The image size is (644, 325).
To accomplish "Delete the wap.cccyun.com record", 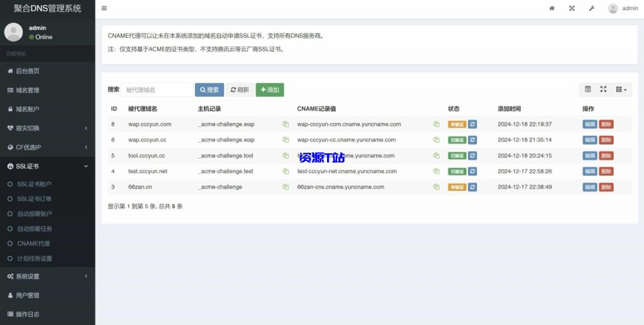I will [606, 124].
